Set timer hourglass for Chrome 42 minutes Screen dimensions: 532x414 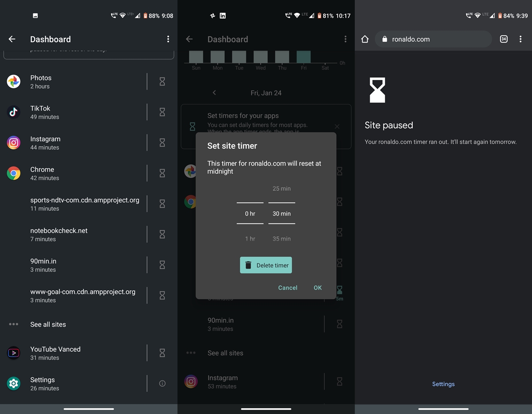tap(162, 173)
